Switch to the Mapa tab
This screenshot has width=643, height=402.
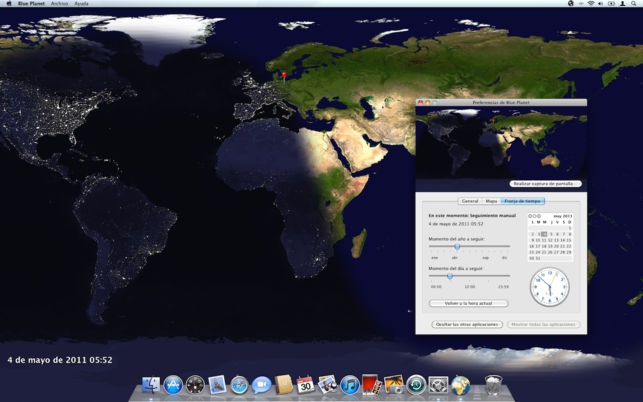491,201
